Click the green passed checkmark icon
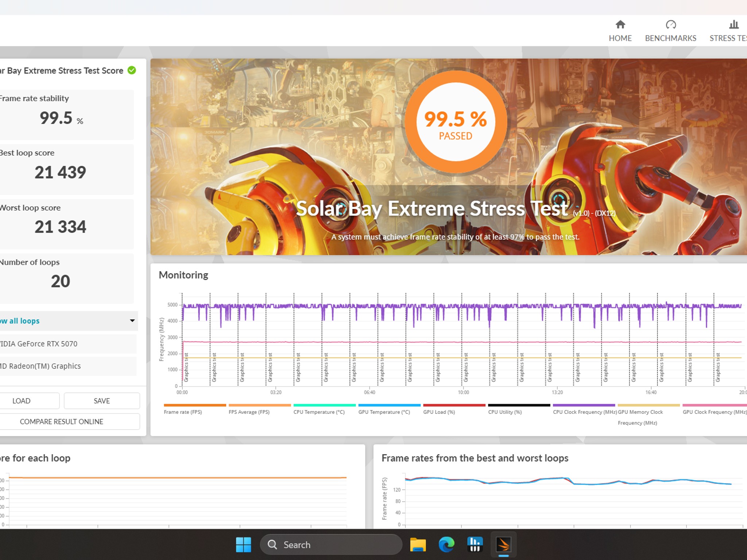This screenshot has height=560, width=747. click(132, 70)
